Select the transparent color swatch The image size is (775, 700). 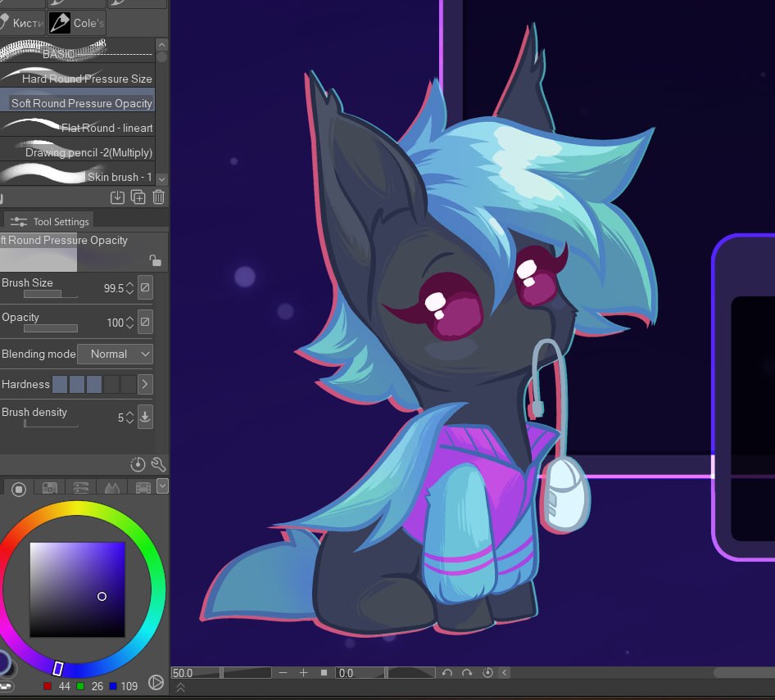tap(6, 687)
